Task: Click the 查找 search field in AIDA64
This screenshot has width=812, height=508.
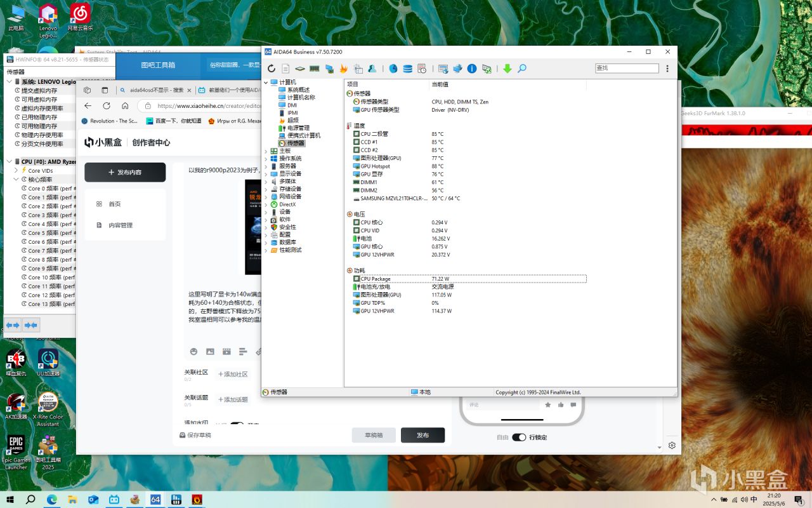Action: (627, 68)
